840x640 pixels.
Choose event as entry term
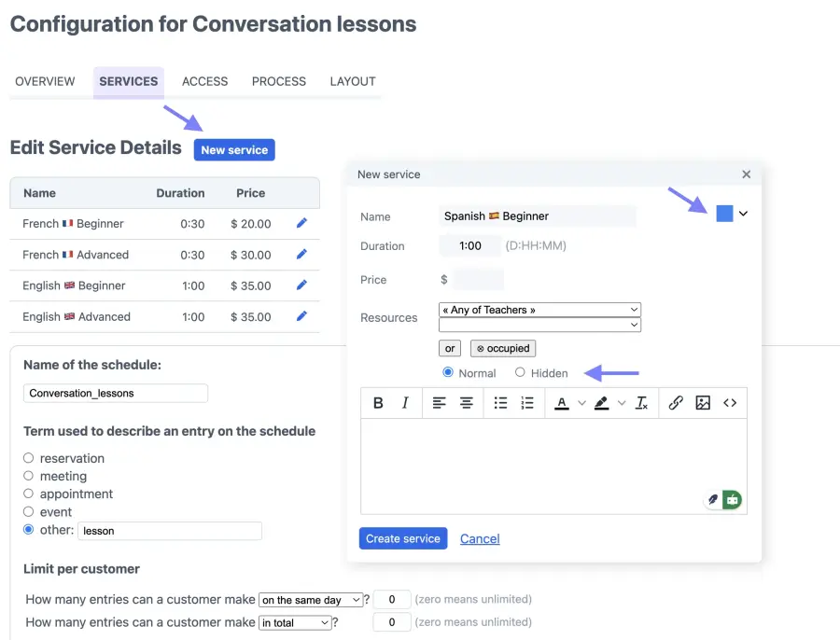pos(28,511)
